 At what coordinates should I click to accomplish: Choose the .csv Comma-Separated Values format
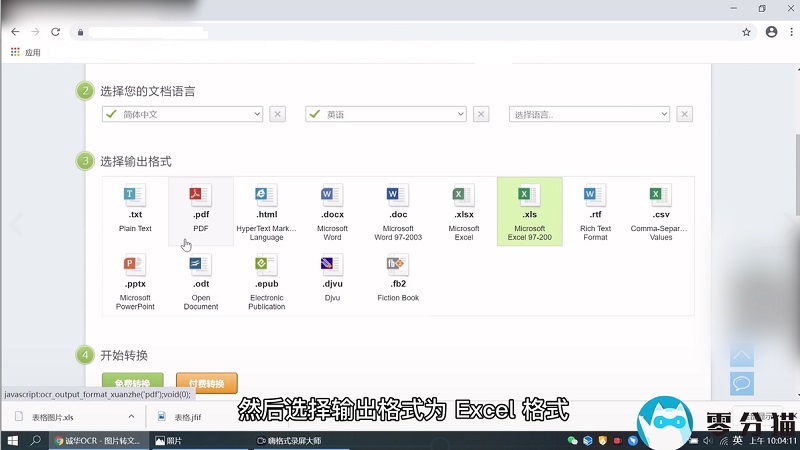[x=660, y=196]
